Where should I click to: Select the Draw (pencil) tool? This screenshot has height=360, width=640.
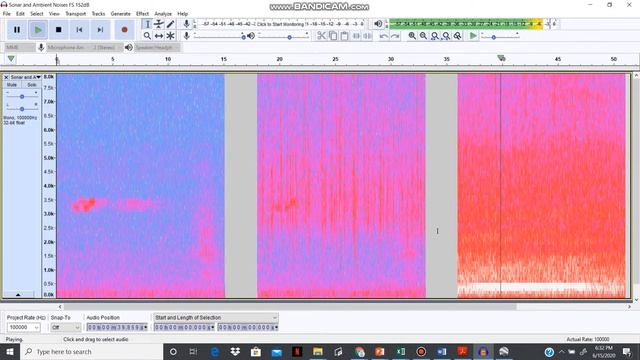[x=171, y=24]
